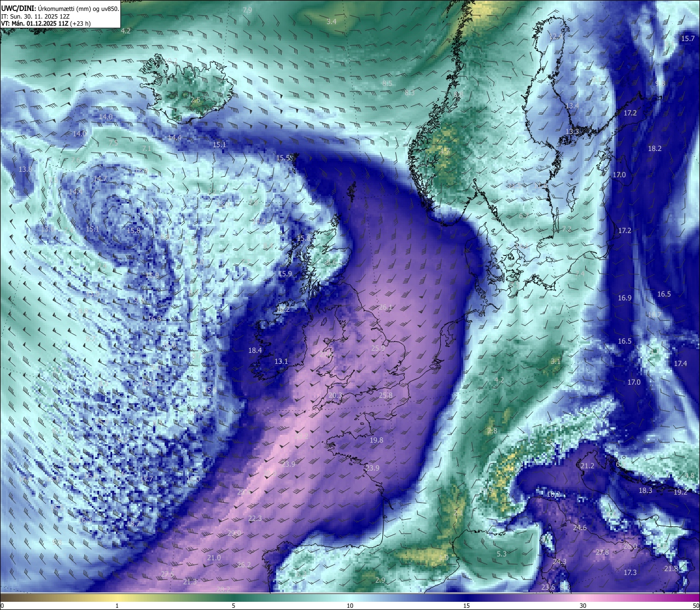Click the 0 tick on the colour scale
700x610 pixels.
[x=2, y=605]
